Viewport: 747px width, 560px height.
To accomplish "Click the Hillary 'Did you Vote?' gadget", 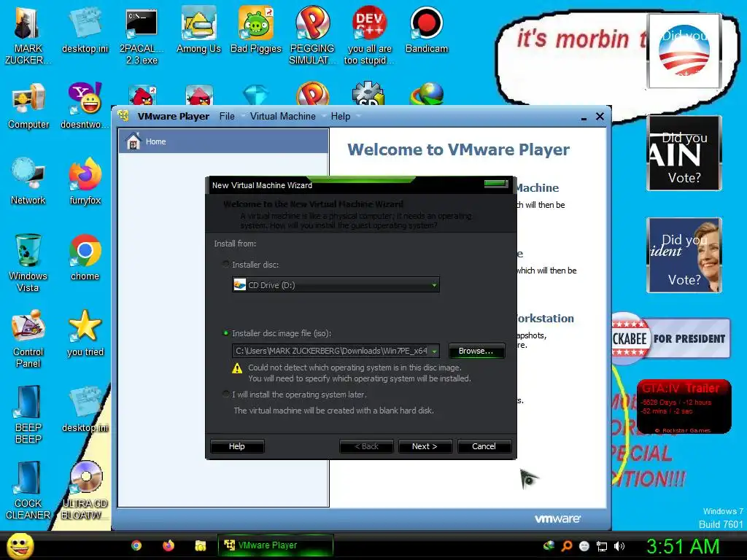I will (684, 254).
